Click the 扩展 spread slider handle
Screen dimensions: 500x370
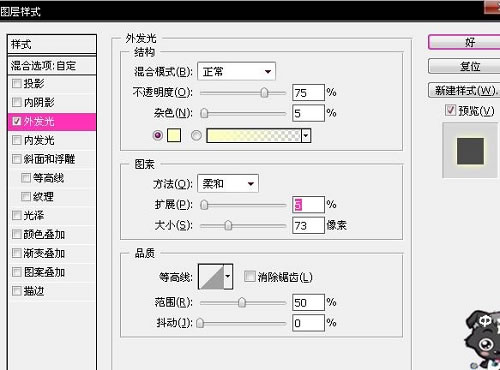[204, 205]
